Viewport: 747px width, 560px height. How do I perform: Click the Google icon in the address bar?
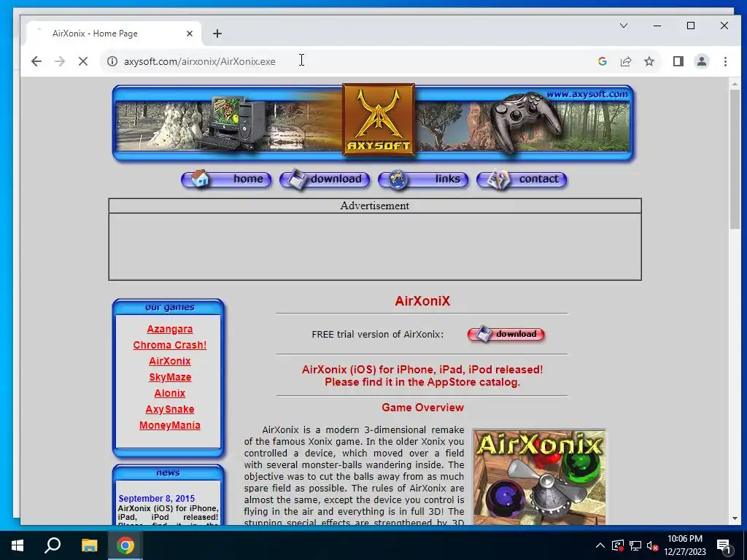tap(602, 61)
